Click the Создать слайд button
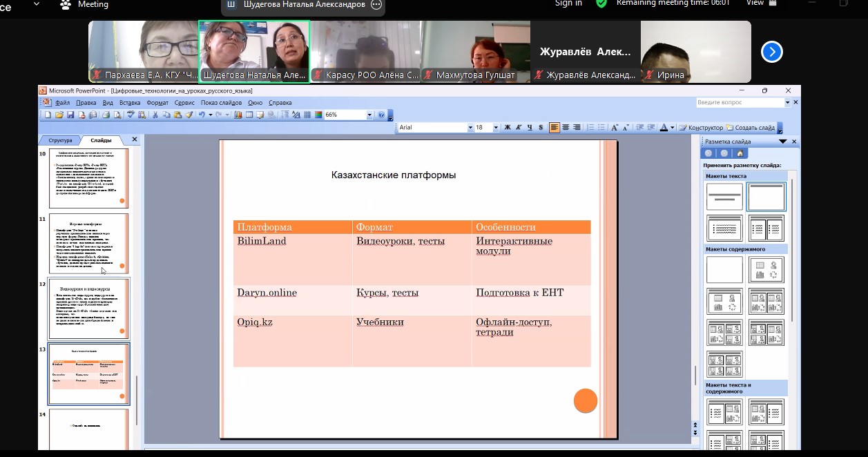Viewport: 868px width, 457px height. pyautogui.click(x=751, y=128)
